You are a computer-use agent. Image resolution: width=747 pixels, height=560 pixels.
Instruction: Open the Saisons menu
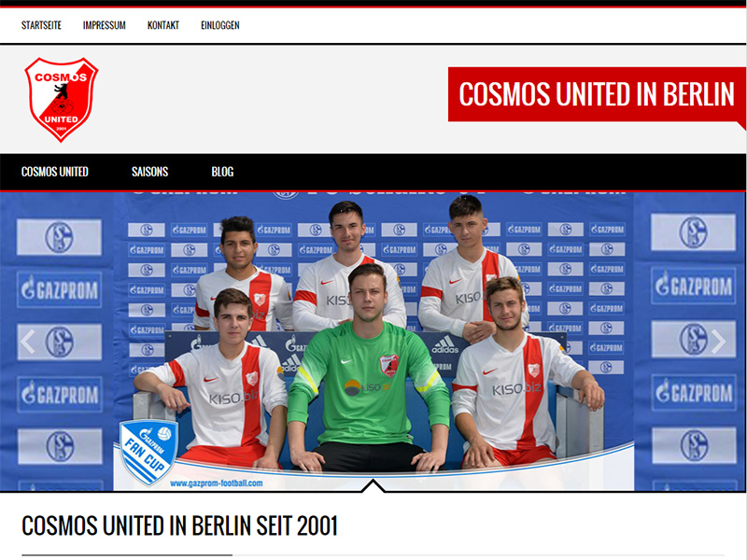click(150, 172)
